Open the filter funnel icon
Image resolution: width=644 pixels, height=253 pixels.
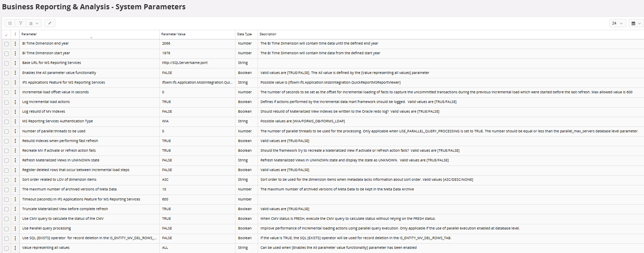click(x=21, y=23)
